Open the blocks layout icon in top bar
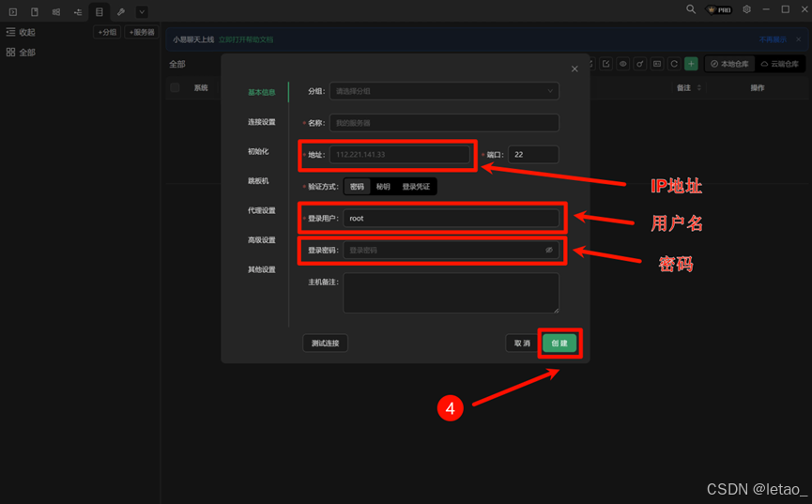Screen dimensions: 812x504 [x=56, y=11]
